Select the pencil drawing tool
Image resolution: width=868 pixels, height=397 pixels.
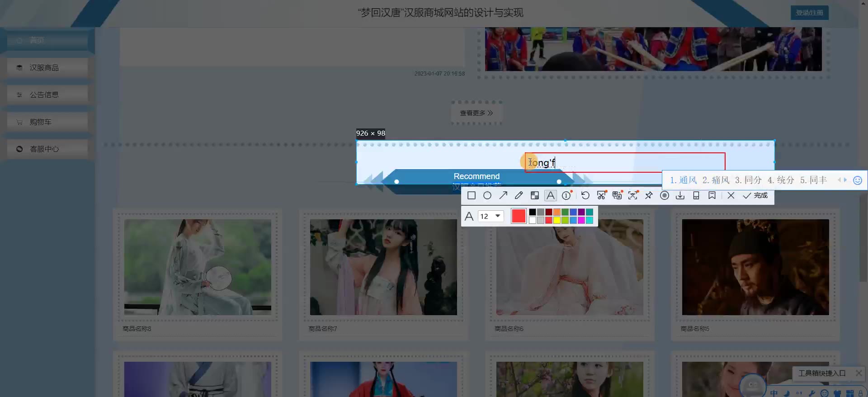(519, 195)
